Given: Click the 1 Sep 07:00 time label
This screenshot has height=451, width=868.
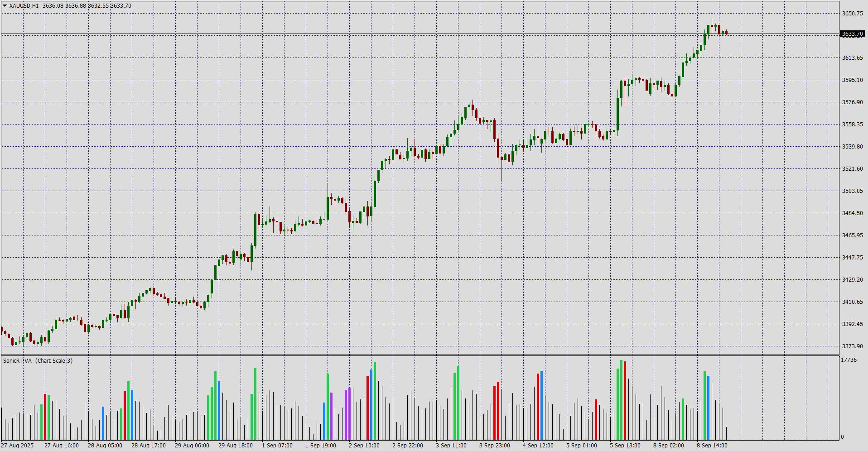Looking at the screenshot, I should 277,446.
